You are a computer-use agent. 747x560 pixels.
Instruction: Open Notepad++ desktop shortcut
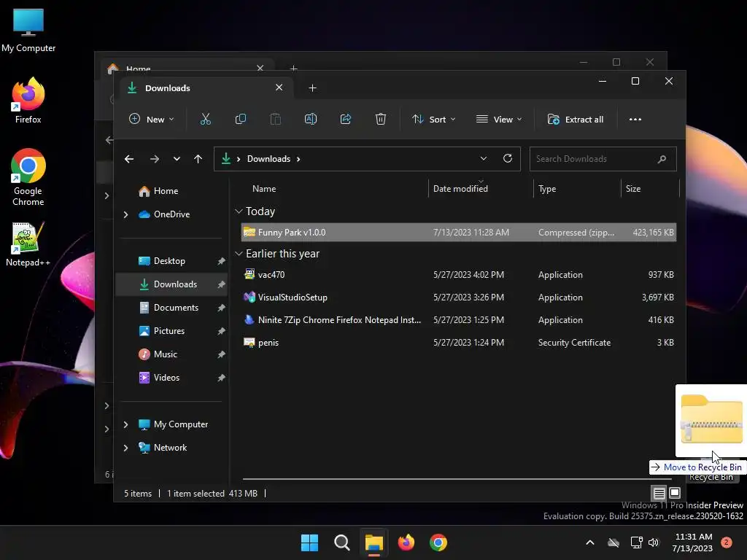[x=28, y=244]
